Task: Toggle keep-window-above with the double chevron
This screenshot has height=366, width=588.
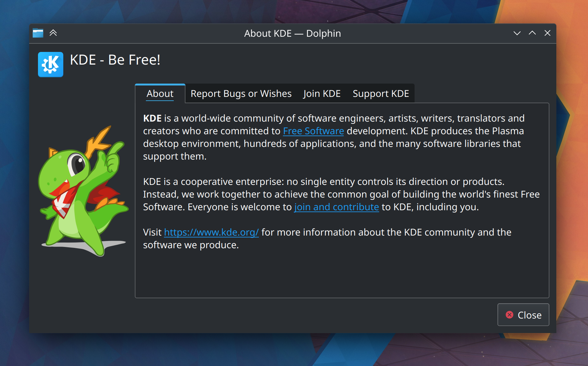Action: click(53, 33)
